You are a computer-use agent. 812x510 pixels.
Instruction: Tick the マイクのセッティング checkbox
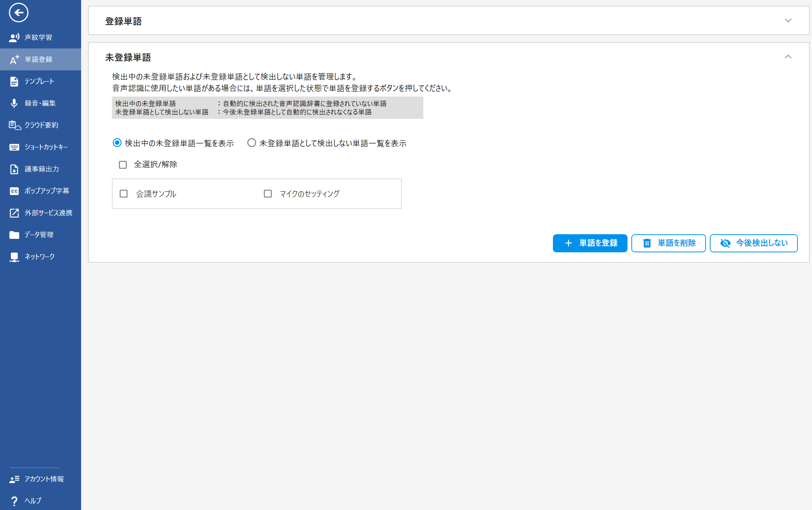pos(268,193)
